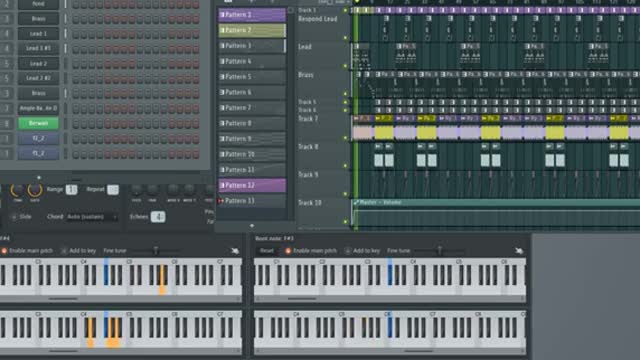This screenshot has height=360, width=640.
Task: Select Pattern 2 in the pattern list
Action: click(x=252, y=30)
